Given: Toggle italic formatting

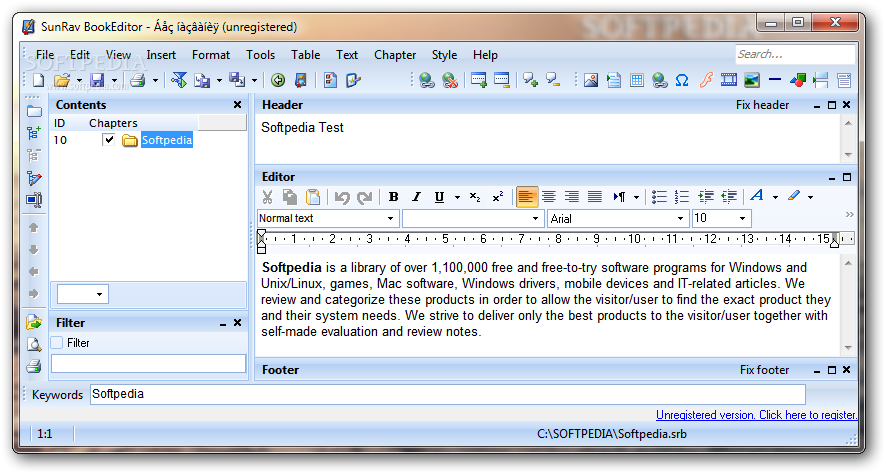Looking at the screenshot, I should pyautogui.click(x=416, y=197).
